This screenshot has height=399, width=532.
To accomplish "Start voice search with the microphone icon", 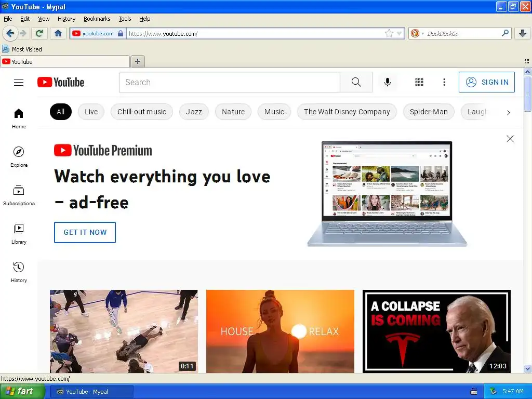I will [388, 82].
